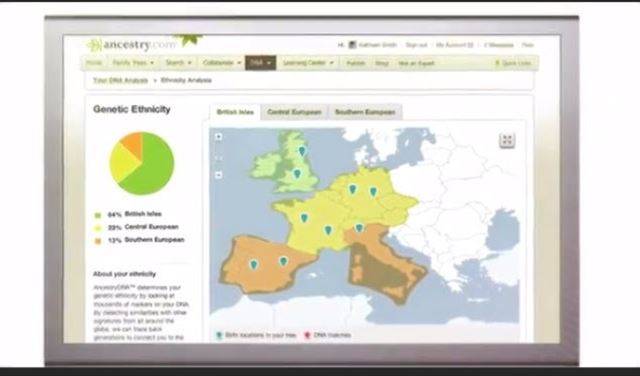
Task: Switch to the Southern European tab
Action: pyautogui.click(x=365, y=112)
